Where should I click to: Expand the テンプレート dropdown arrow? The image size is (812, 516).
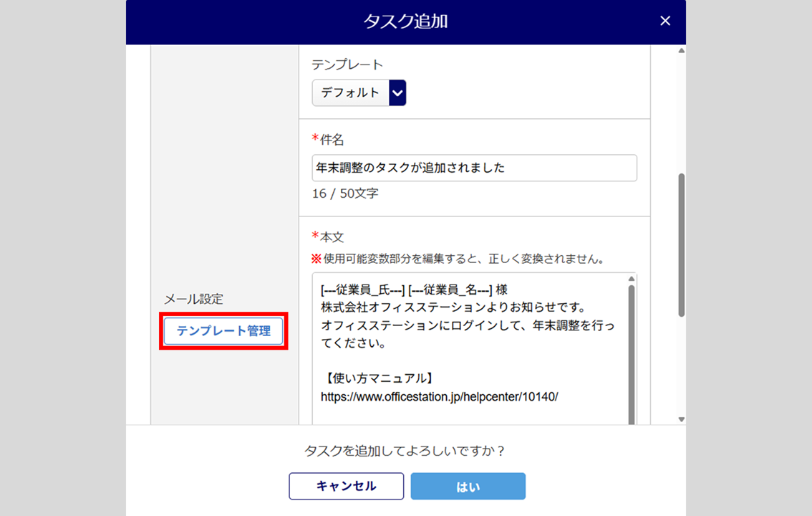click(397, 92)
